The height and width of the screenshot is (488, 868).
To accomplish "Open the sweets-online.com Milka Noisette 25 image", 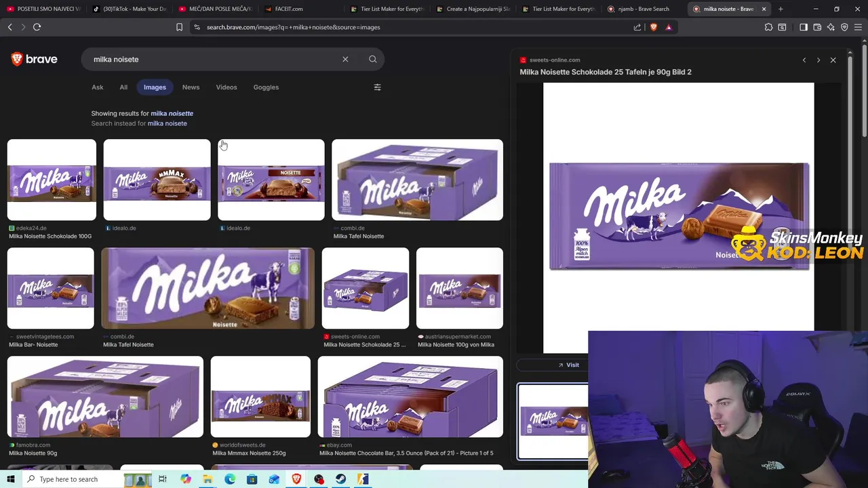I will [366, 289].
